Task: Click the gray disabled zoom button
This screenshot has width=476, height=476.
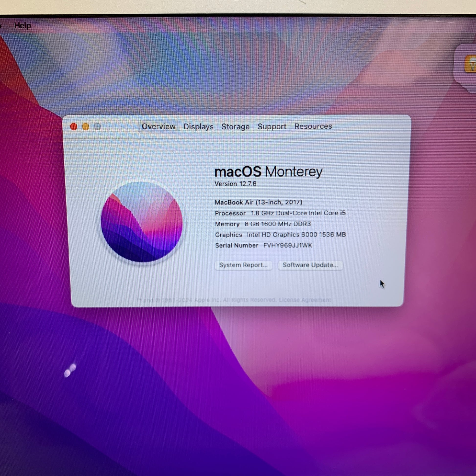Action: (98, 127)
